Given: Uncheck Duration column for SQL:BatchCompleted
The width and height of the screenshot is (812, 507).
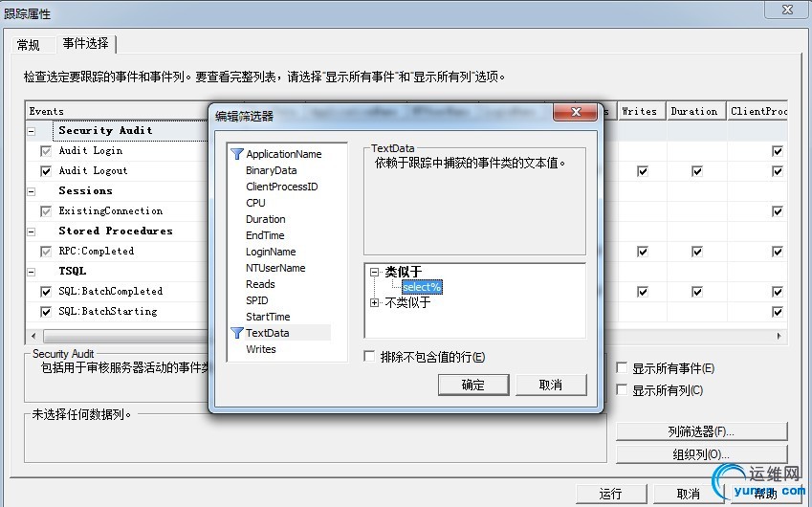Looking at the screenshot, I should 697,292.
